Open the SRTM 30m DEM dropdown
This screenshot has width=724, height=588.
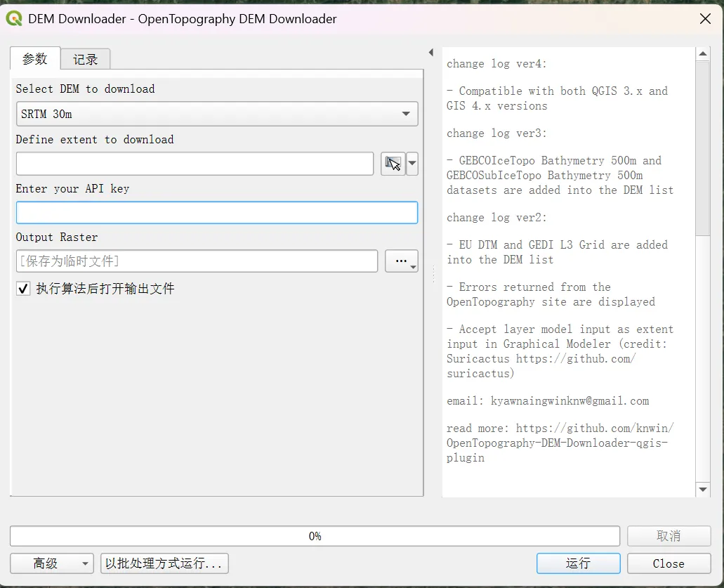(217, 114)
